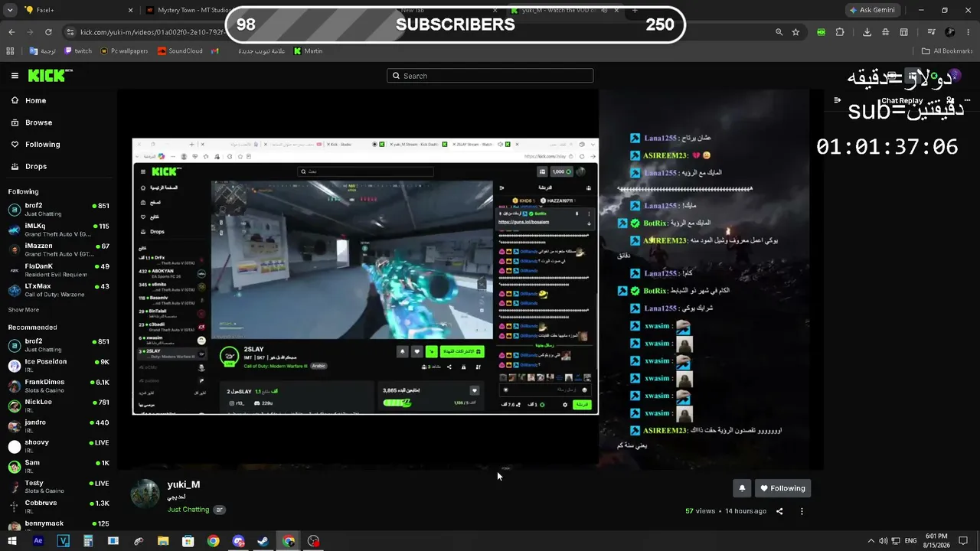This screenshot has width=980, height=551.
Task: Open the Just Chatting category link
Action: point(188,510)
